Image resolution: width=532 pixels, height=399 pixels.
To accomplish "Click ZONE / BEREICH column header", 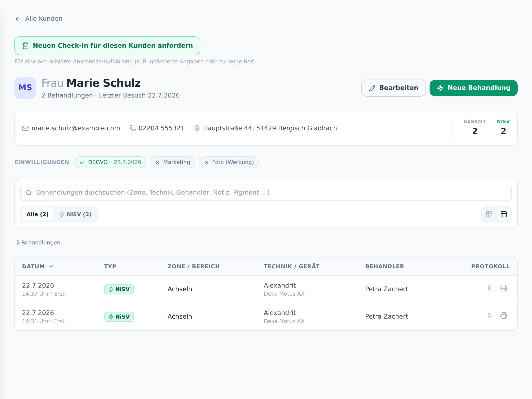I will tap(194, 266).
